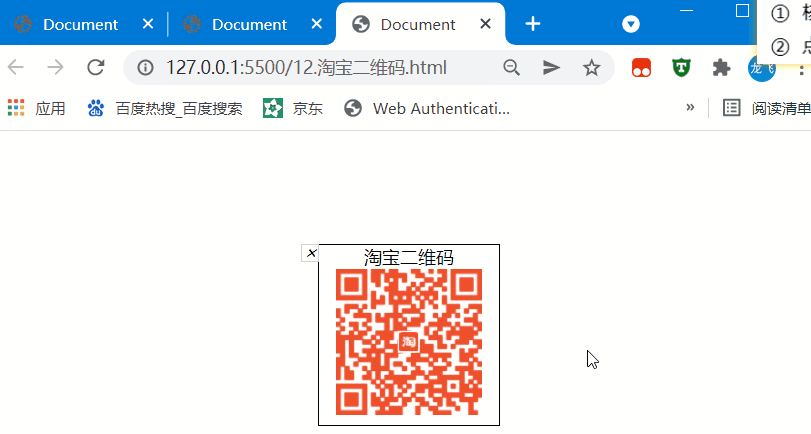Open the 阅读清单 reading list

pyautogui.click(x=767, y=109)
